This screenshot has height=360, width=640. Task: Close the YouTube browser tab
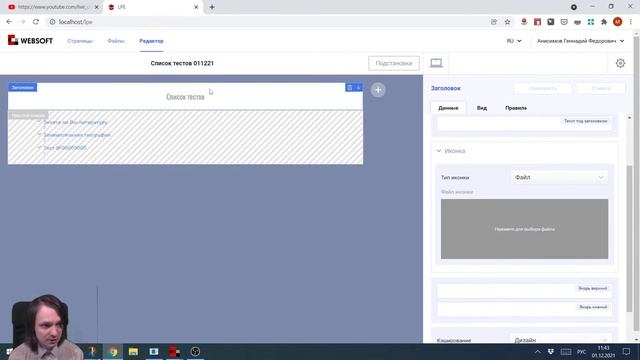[97, 7]
